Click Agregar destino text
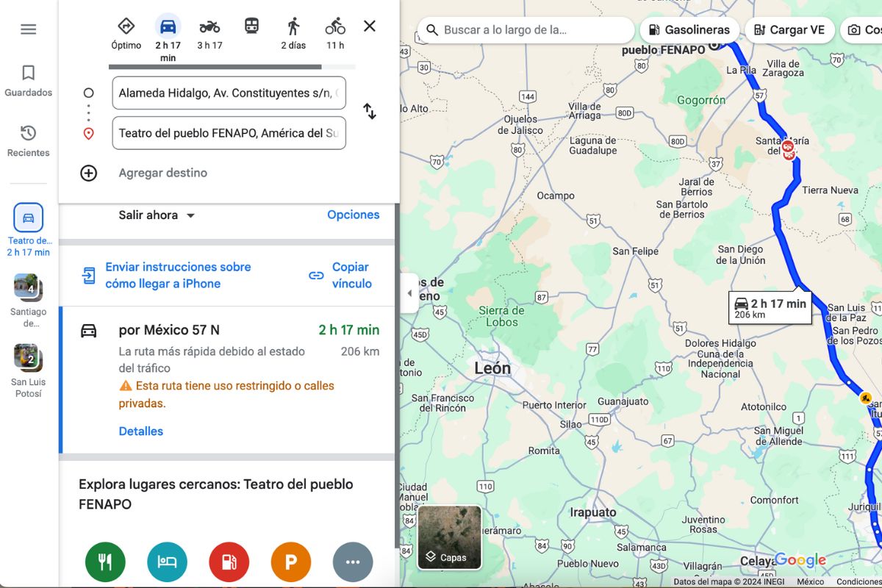The width and height of the screenshot is (882, 588). pyautogui.click(x=163, y=173)
